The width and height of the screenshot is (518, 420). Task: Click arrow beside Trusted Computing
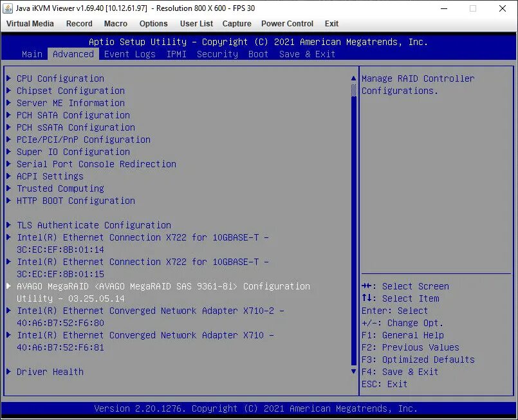[9, 188]
